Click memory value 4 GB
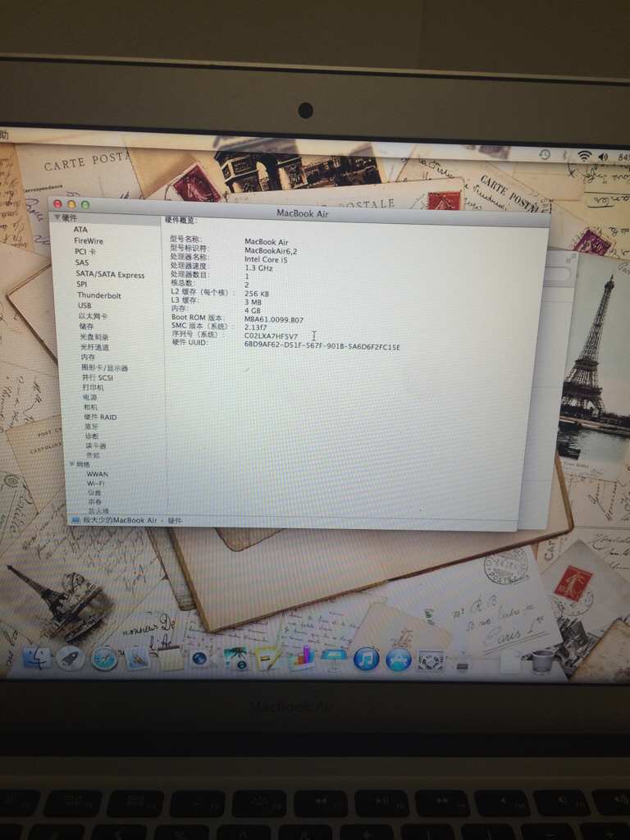 [253, 311]
